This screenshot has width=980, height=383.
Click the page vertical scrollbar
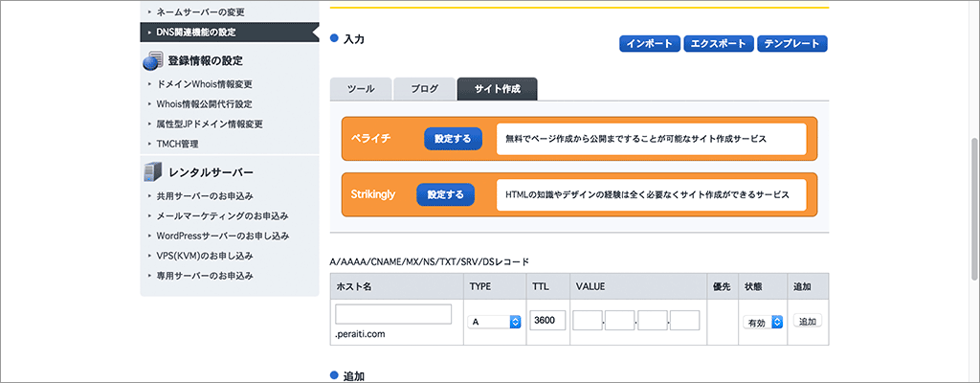(x=974, y=210)
